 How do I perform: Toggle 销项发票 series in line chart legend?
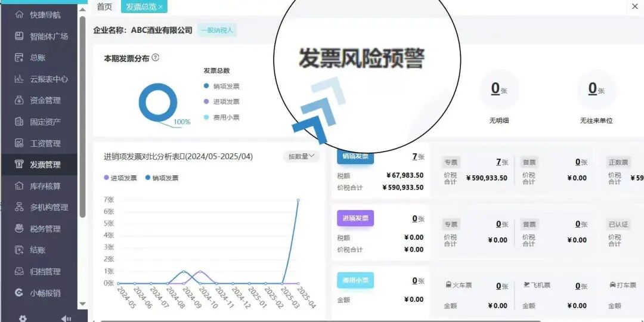pyautogui.click(x=162, y=178)
